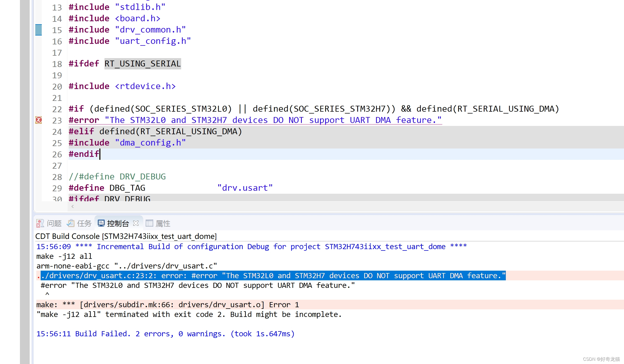This screenshot has height=364, width=624.
Task: Click the #error directive on line 23
Action: pyautogui.click(x=84, y=120)
